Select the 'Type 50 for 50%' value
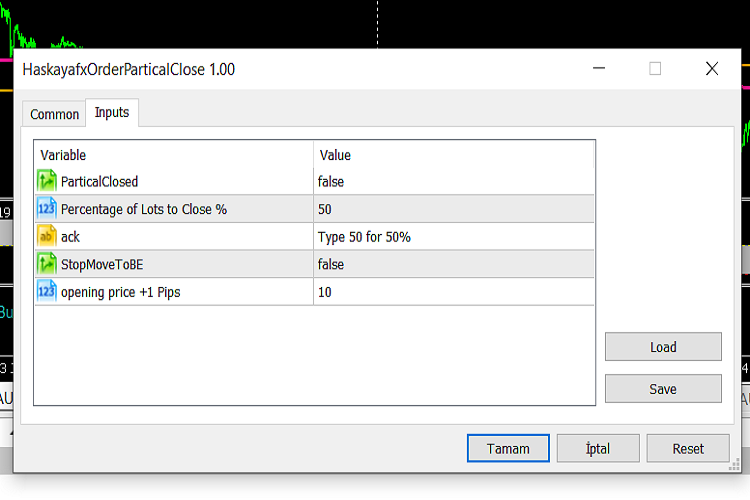750x500 pixels. pos(453,236)
